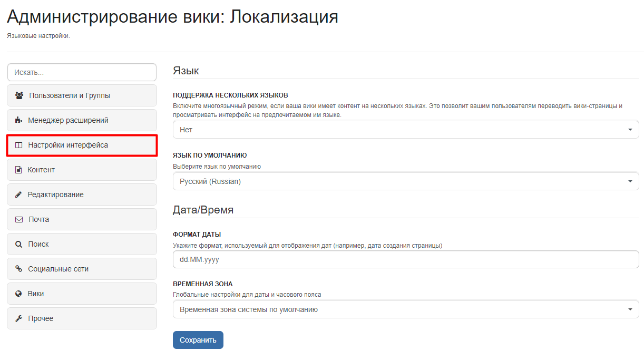Open Пользователи и Группы section

click(x=82, y=95)
